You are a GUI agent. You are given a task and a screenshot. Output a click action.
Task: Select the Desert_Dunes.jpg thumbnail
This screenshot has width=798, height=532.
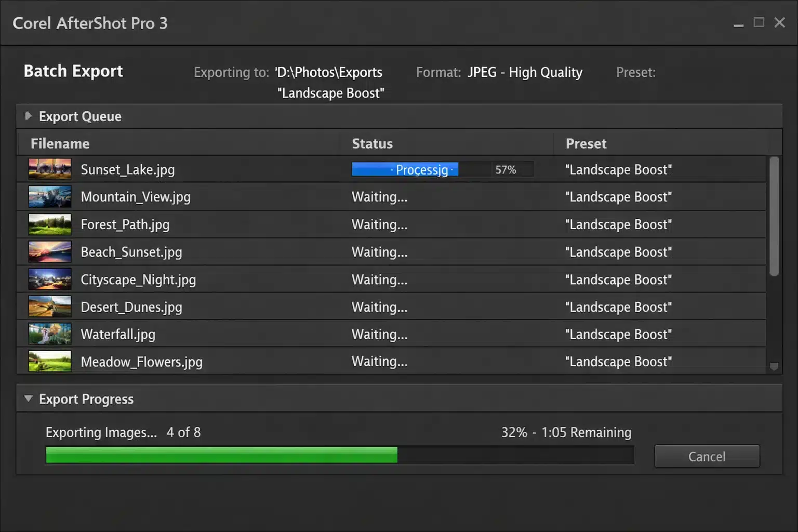click(x=49, y=306)
